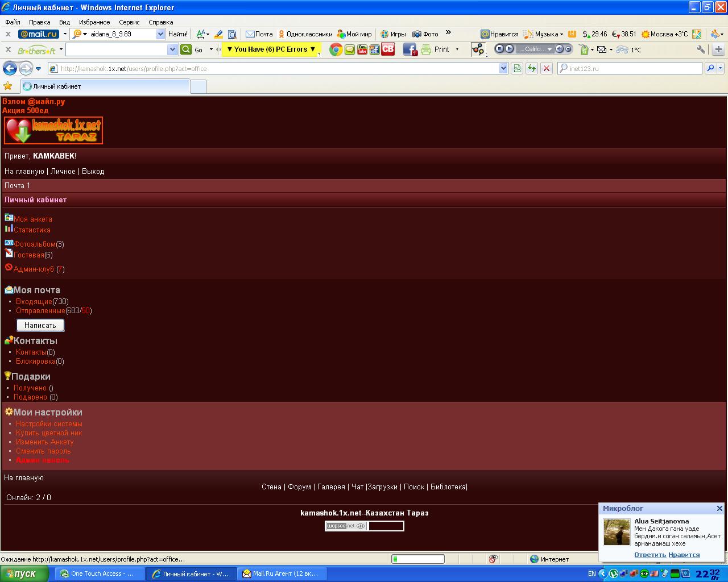
Task: Open Одноклассники from the Mail.ru toolbar
Action: point(305,34)
